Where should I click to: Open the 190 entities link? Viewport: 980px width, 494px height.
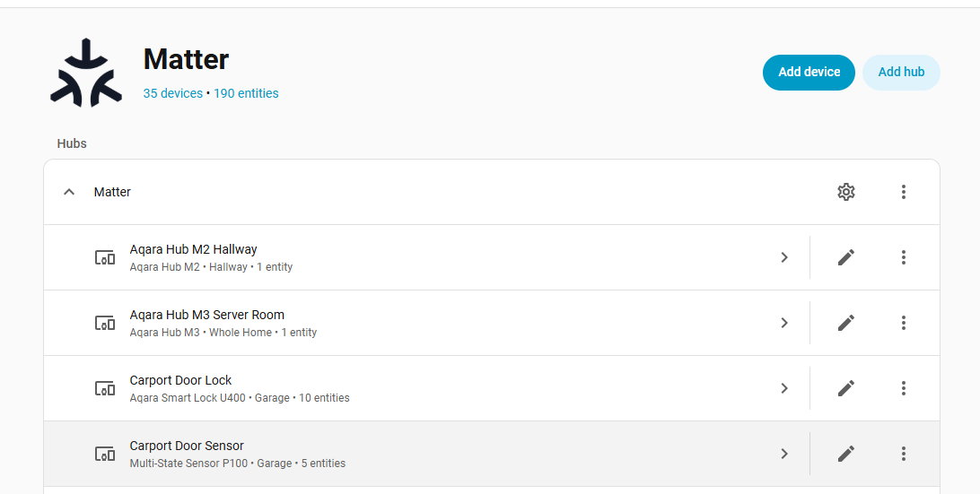(246, 93)
